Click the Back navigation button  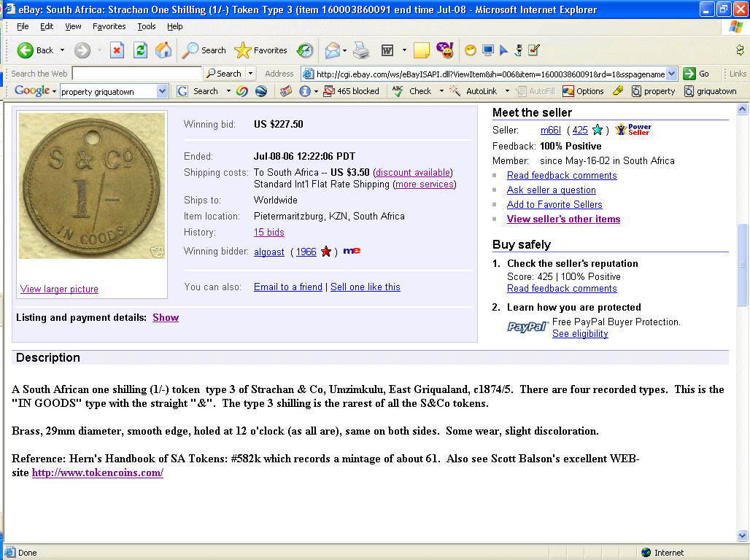coord(36,50)
